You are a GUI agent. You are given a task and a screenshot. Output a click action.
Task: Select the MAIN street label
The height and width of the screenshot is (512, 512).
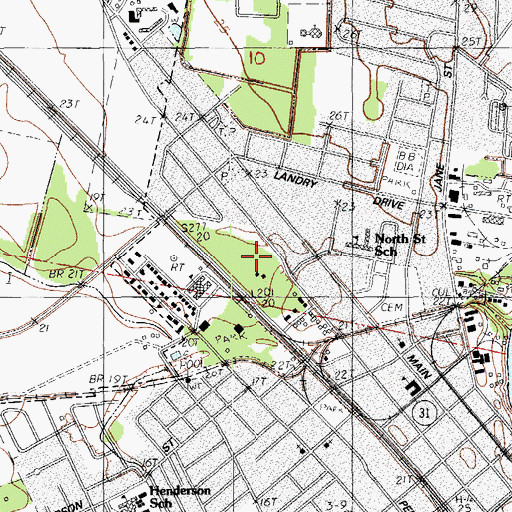(x=419, y=367)
